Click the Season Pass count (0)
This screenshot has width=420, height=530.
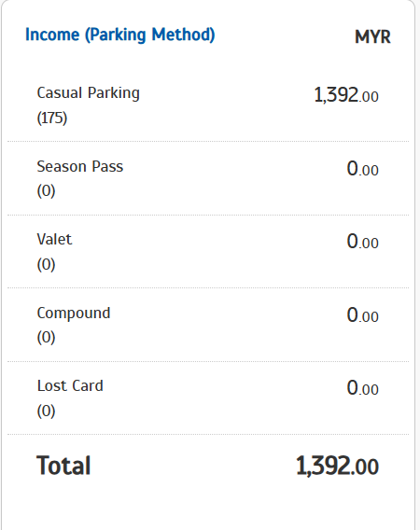click(46, 191)
